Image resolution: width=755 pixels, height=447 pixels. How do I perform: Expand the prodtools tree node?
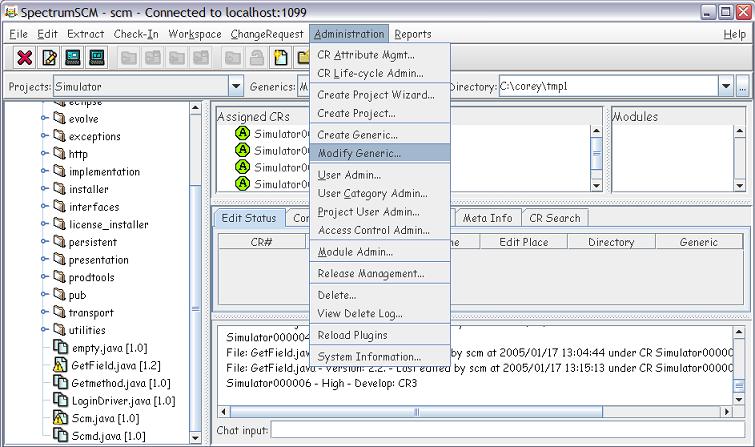coord(44,276)
